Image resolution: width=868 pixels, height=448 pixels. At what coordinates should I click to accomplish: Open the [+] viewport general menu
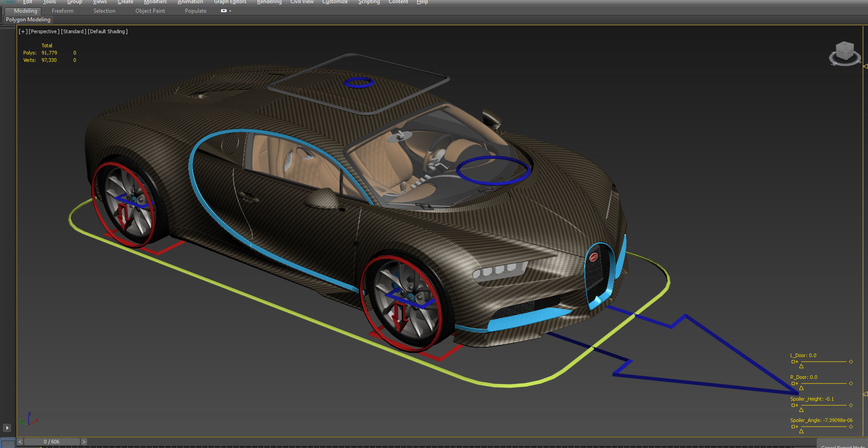tap(23, 31)
